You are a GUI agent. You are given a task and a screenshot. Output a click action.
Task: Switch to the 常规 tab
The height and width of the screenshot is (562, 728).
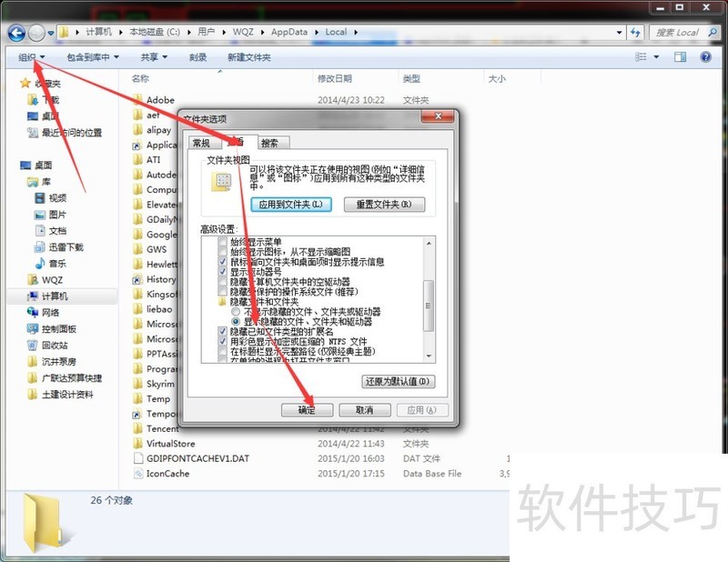201,143
